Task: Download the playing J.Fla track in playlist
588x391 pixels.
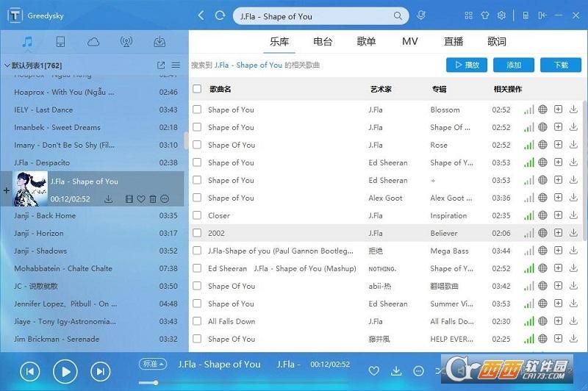Action: click(x=108, y=198)
